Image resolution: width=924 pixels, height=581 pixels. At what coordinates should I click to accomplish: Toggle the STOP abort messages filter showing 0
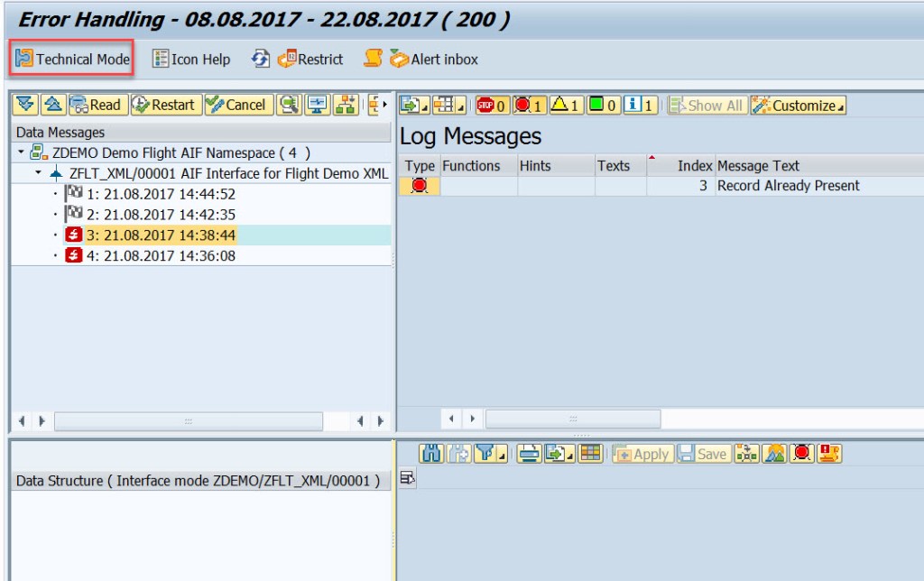coord(492,106)
